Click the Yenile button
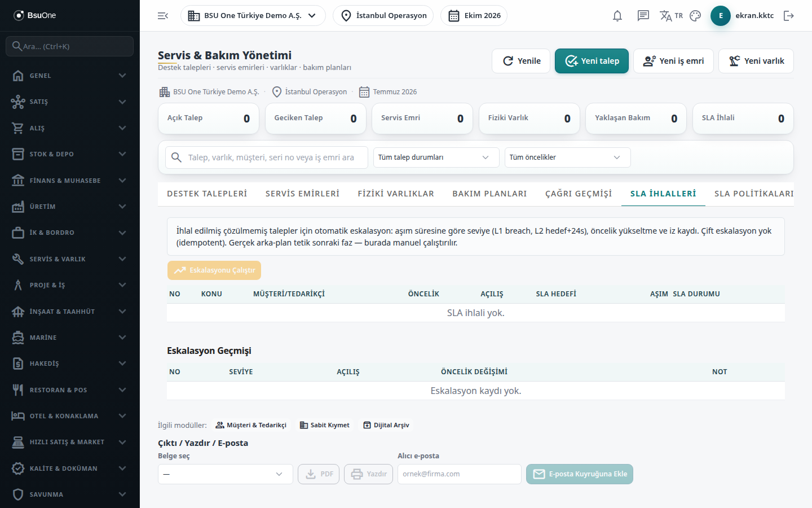 tap(522, 61)
